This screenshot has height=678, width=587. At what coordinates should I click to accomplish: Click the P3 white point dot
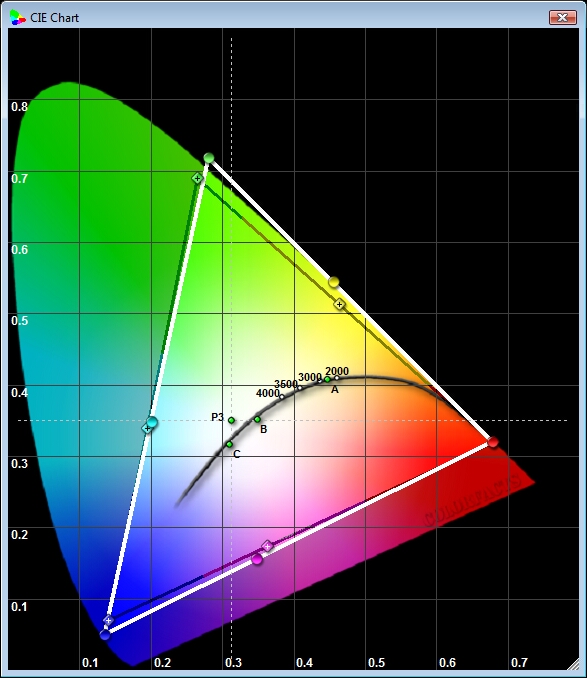coord(231,420)
